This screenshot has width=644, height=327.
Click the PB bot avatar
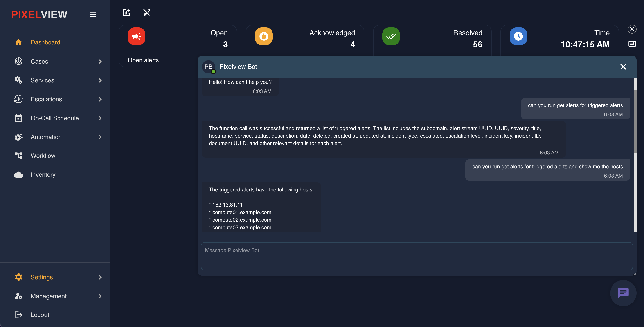point(209,67)
